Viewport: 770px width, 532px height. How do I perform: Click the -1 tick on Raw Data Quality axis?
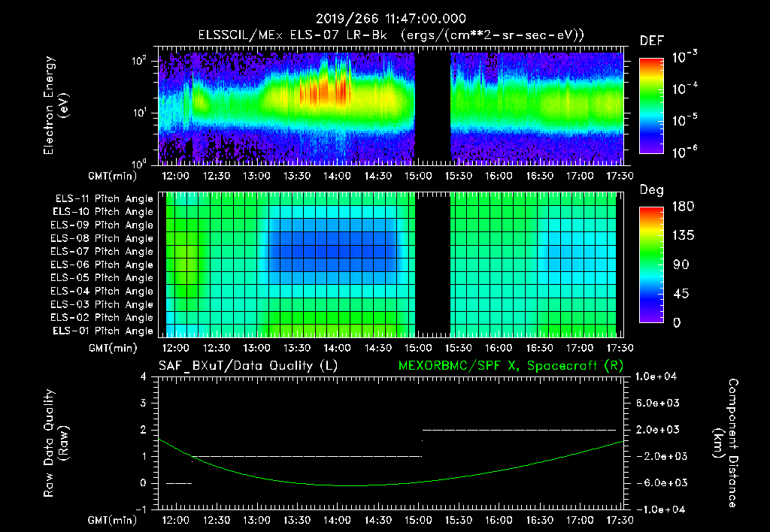[141, 509]
